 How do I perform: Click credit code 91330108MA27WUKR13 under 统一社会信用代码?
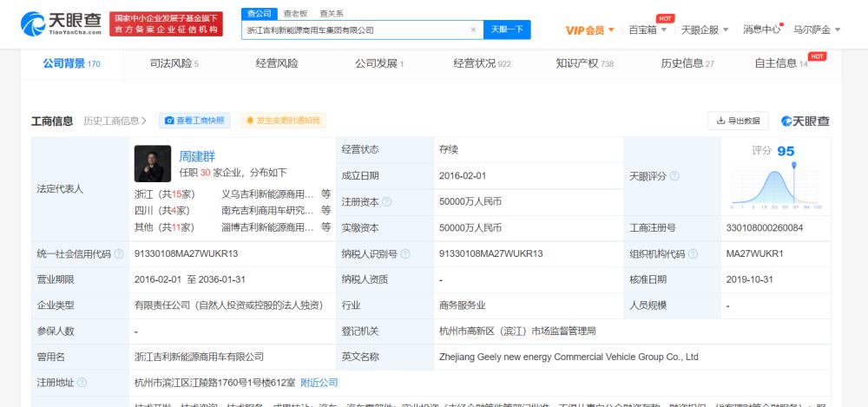pos(186,253)
